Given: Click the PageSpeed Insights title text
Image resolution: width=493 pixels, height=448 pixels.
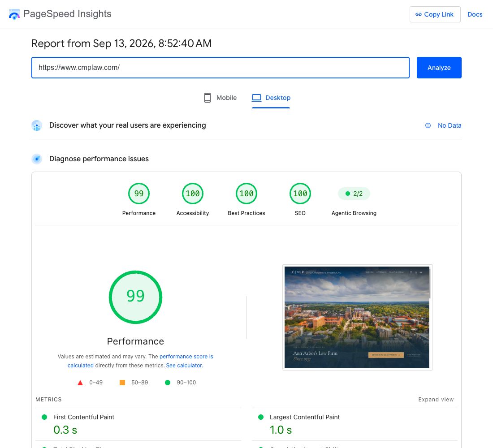Looking at the screenshot, I should [67, 14].
